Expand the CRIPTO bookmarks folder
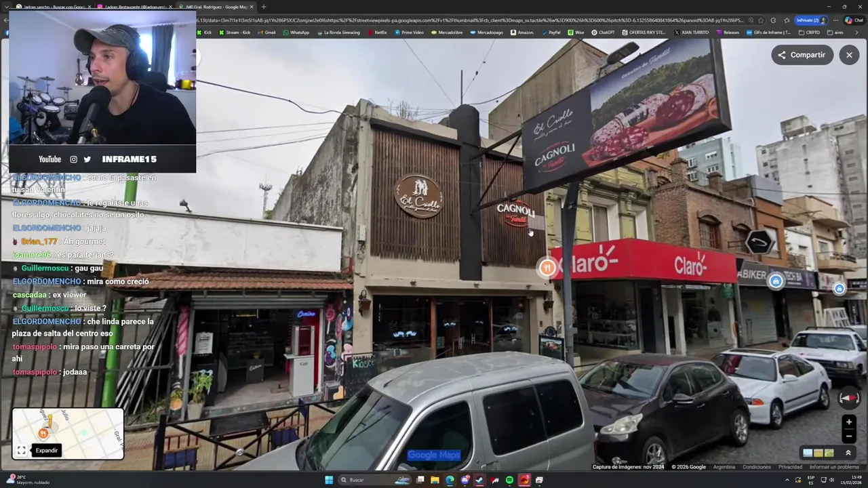Viewport: 868px width, 488px height. pos(809,32)
